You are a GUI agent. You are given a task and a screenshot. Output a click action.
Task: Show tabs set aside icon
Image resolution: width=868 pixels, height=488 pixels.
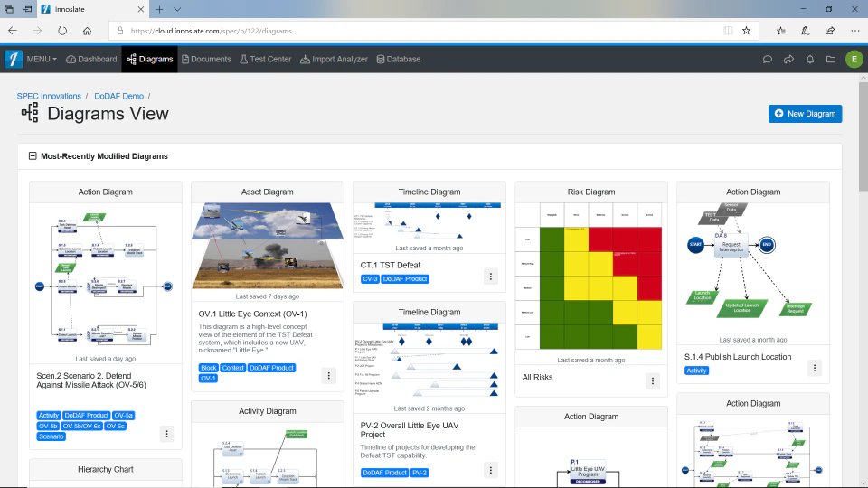[x=9, y=9]
